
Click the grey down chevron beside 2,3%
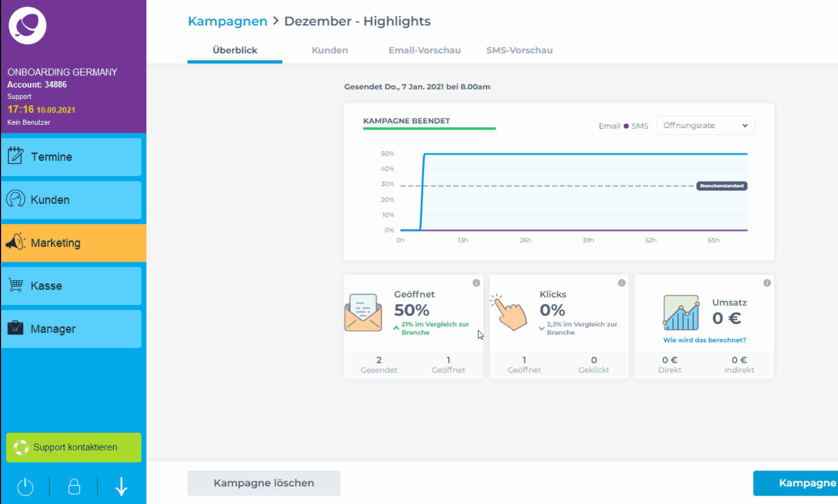(x=542, y=328)
